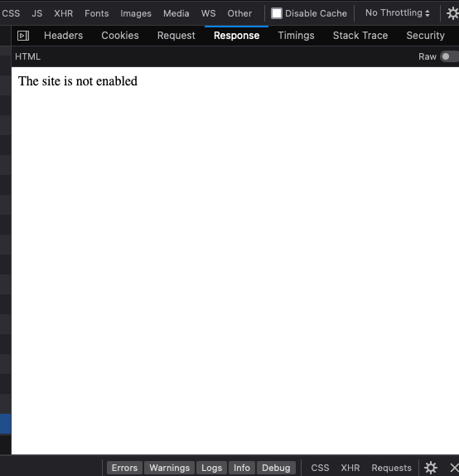Viewport: 459px width, 476px height.
Task: Toggle Errors console filter
Action: click(124, 468)
